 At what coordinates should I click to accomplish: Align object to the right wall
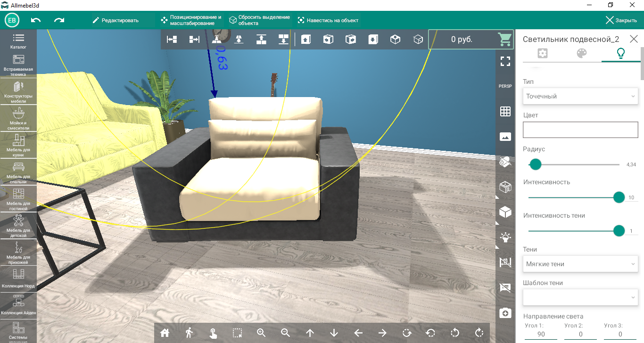coord(194,40)
